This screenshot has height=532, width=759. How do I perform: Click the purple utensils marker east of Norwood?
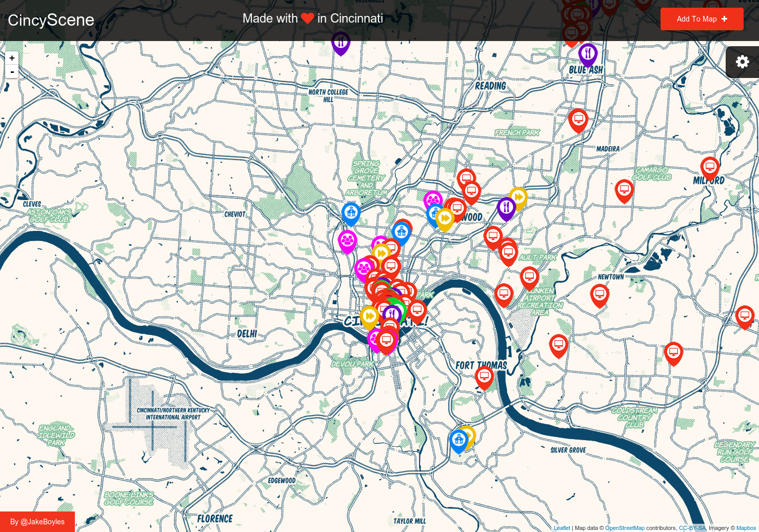506,207
